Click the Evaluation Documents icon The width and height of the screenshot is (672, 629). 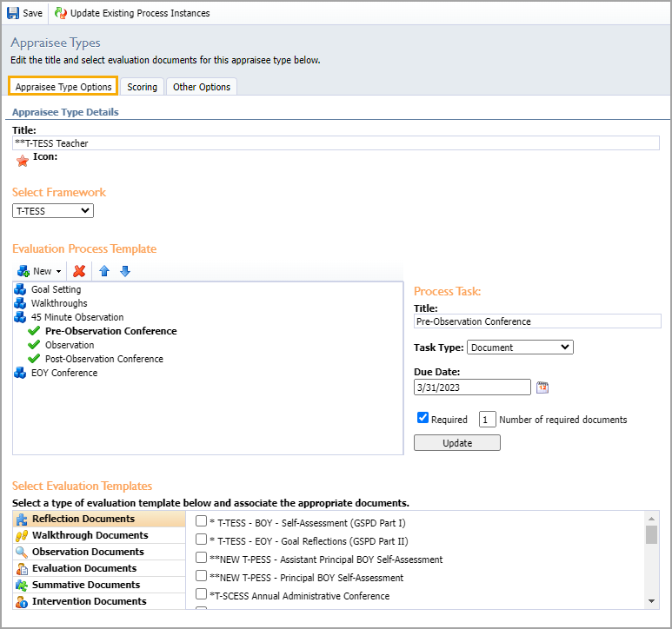[x=22, y=569]
